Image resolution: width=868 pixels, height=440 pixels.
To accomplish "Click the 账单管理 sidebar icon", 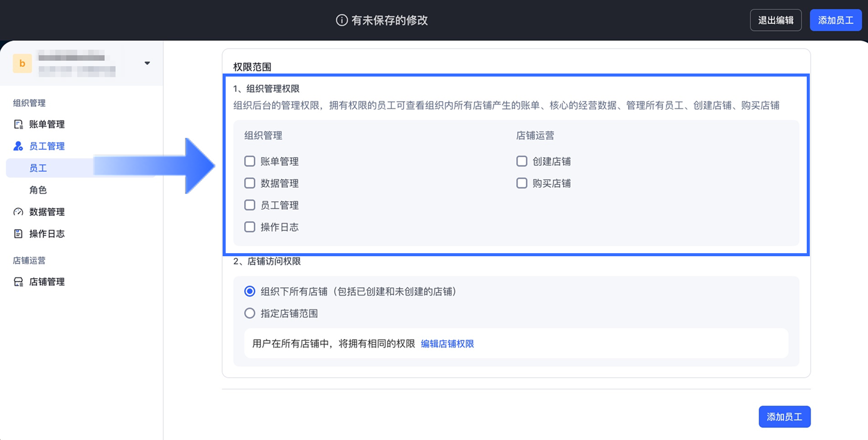I will [x=18, y=124].
